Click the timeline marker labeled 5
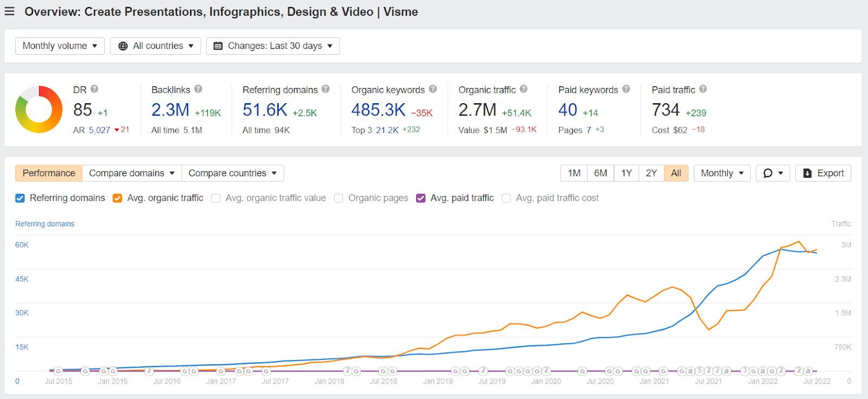 [x=700, y=371]
